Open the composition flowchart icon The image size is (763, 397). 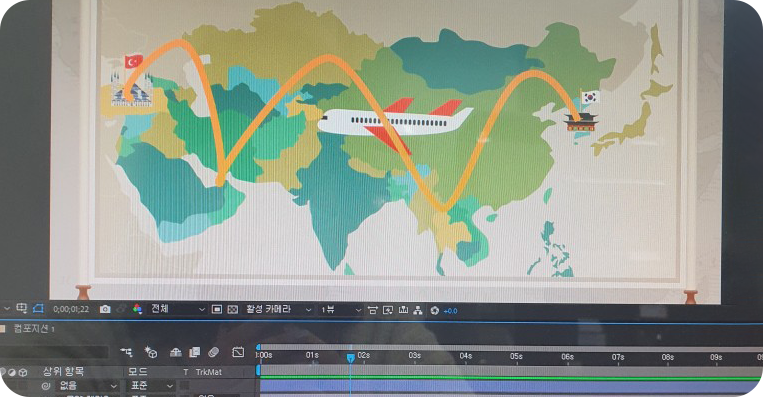pos(418,310)
